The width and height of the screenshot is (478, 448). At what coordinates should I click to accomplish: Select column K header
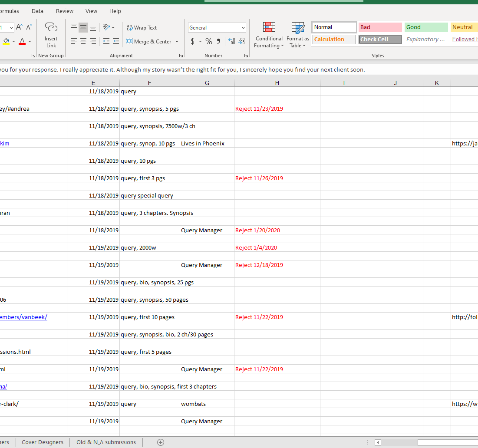pyautogui.click(x=437, y=83)
